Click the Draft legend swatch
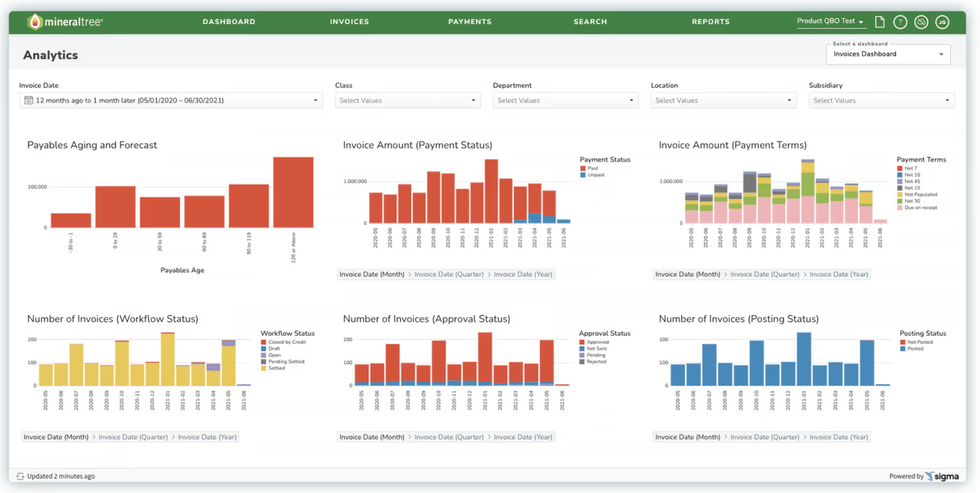980x493 pixels. click(x=264, y=349)
